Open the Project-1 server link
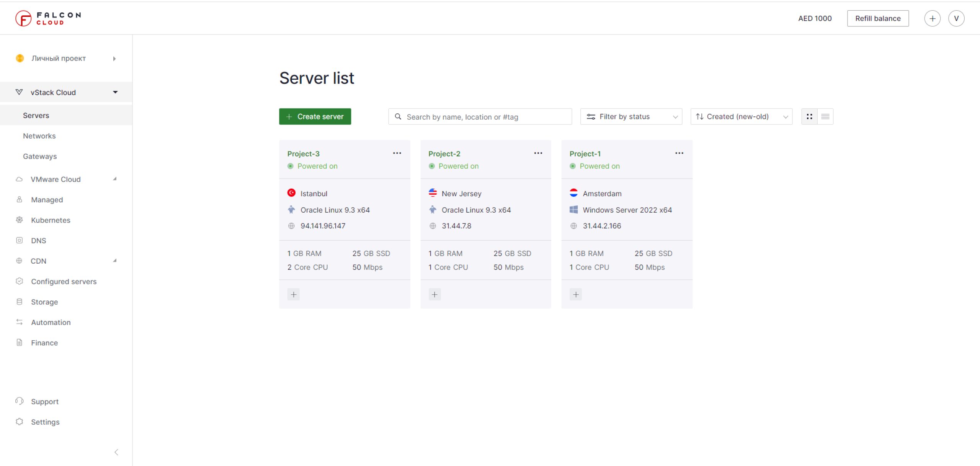 pos(585,154)
